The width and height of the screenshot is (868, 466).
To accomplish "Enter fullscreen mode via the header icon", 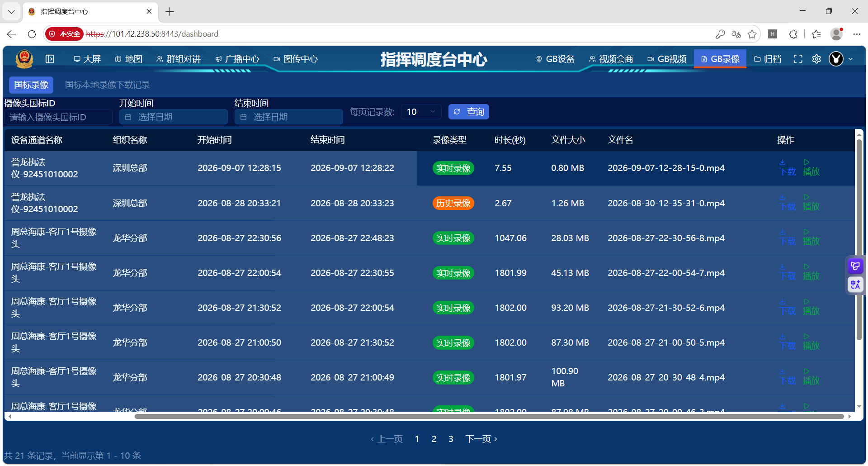I will (798, 59).
